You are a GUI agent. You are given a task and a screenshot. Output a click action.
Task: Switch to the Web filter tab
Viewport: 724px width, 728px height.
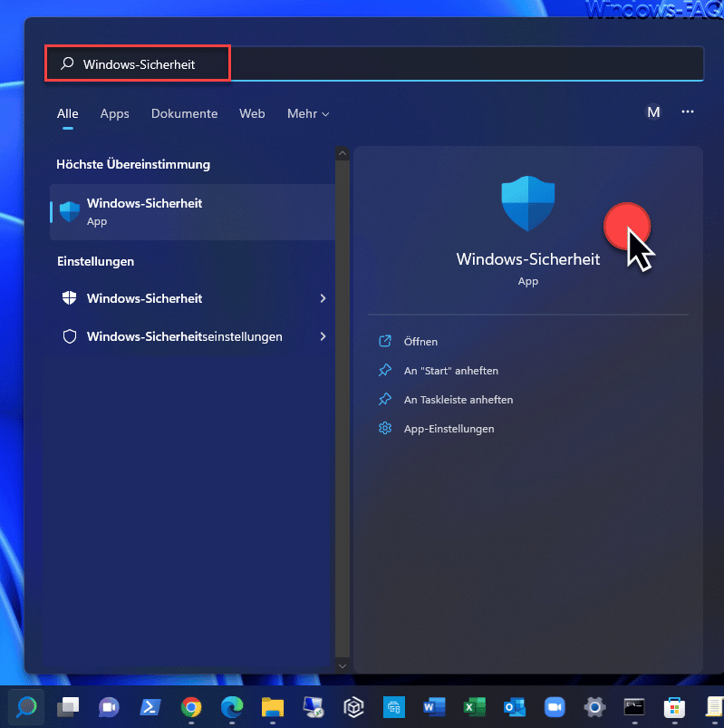(252, 113)
